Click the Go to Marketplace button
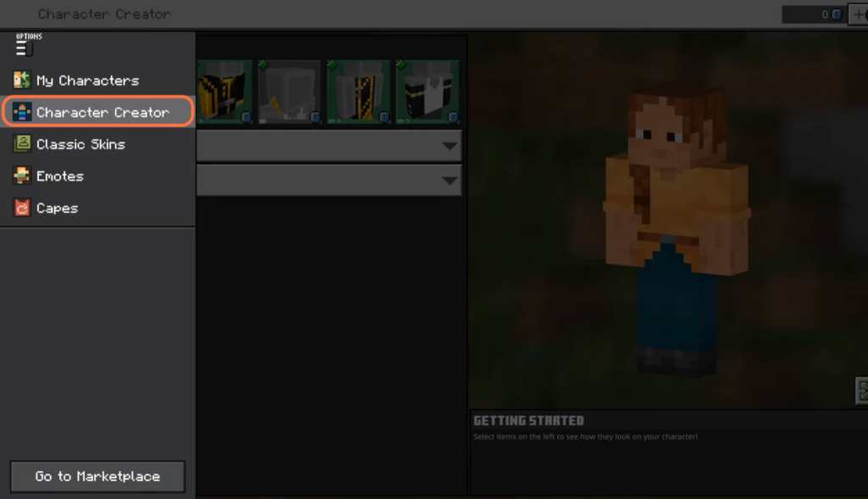Screen dimensions: 868x499 pos(97,476)
